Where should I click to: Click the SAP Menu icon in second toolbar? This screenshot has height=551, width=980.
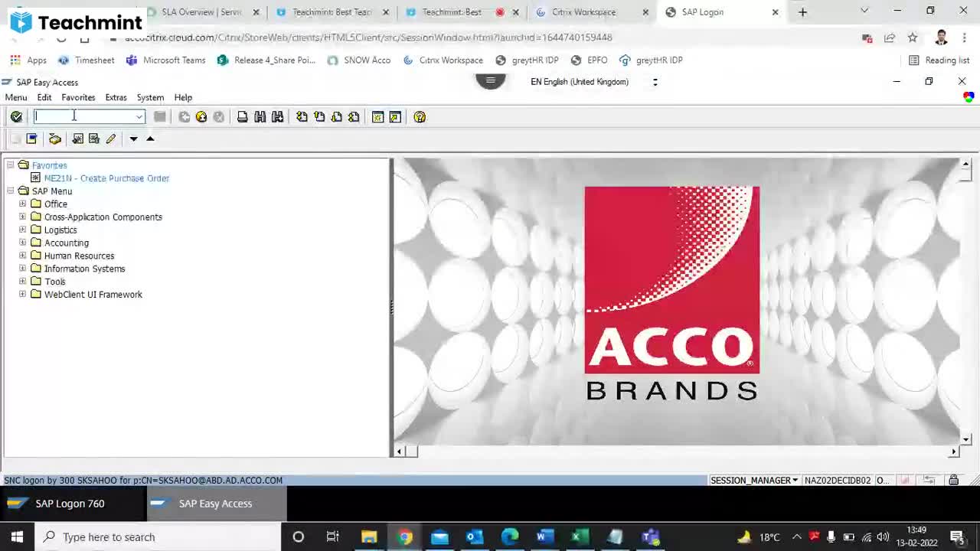[x=31, y=139]
